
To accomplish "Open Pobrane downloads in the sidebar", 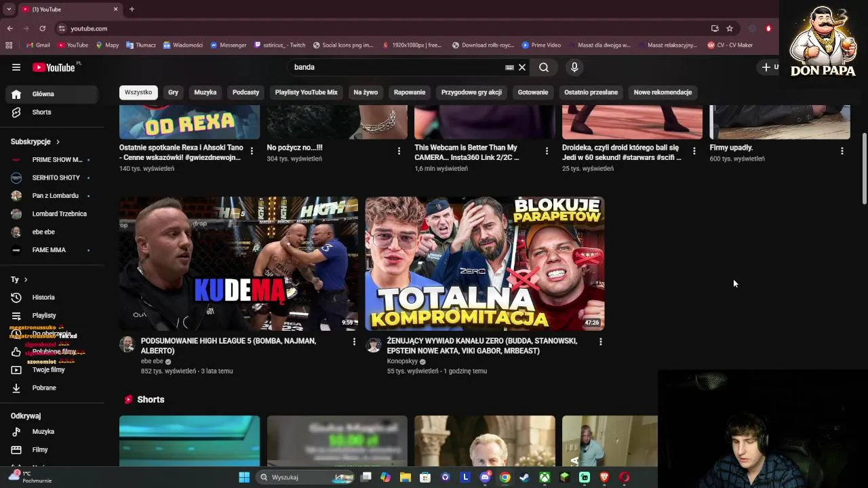I will [x=51, y=388].
